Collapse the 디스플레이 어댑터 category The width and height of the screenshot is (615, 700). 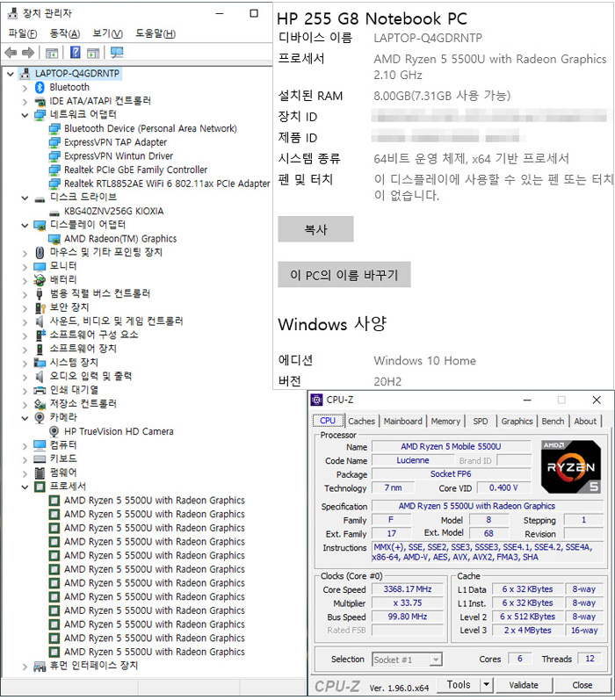click(x=25, y=226)
